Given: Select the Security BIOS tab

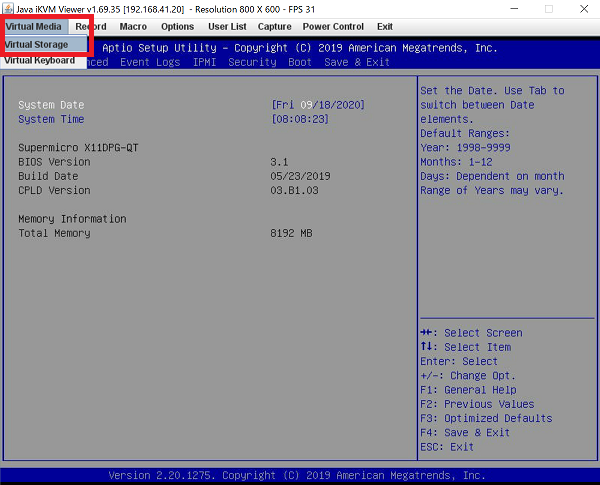Looking at the screenshot, I should pos(252,62).
